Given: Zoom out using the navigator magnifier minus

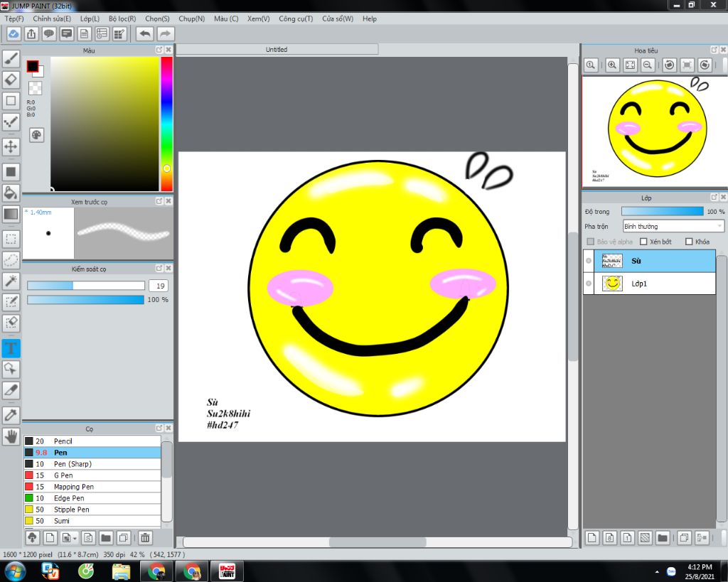Looking at the screenshot, I should coord(647,65).
